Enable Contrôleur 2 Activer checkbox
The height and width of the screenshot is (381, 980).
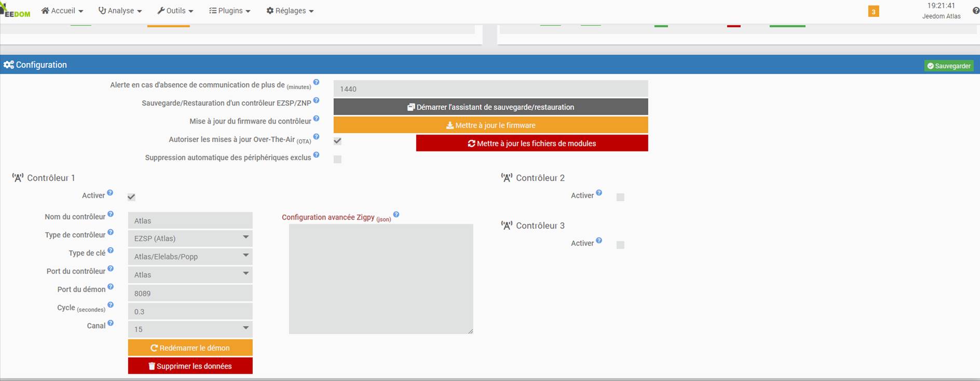pyautogui.click(x=620, y=197)
